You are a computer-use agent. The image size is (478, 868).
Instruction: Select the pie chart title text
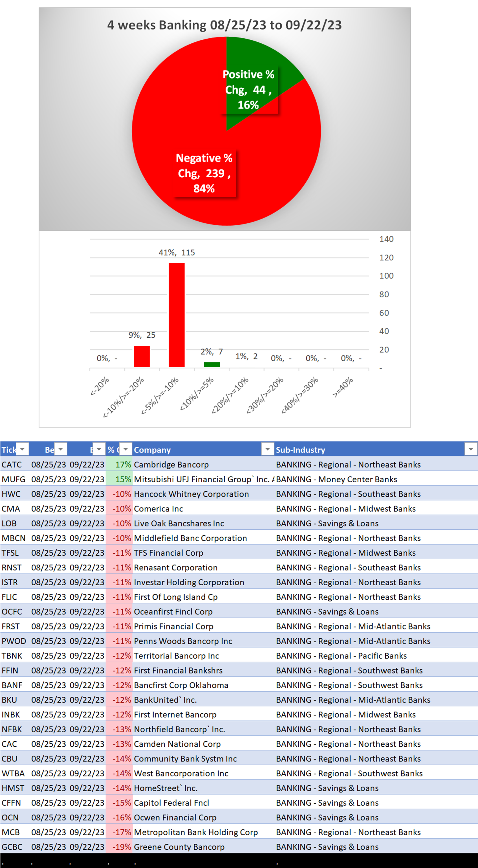[224, 25]
